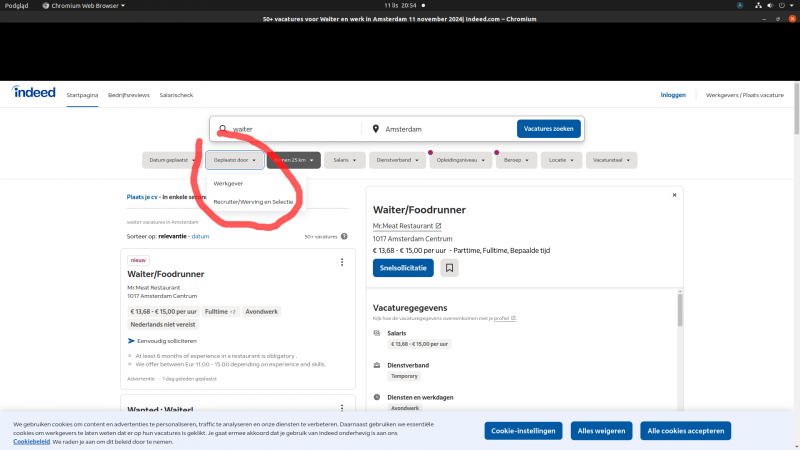Go to the Bedrijfsreviews tab
The image size is (800, 450).
coord(128,95)
